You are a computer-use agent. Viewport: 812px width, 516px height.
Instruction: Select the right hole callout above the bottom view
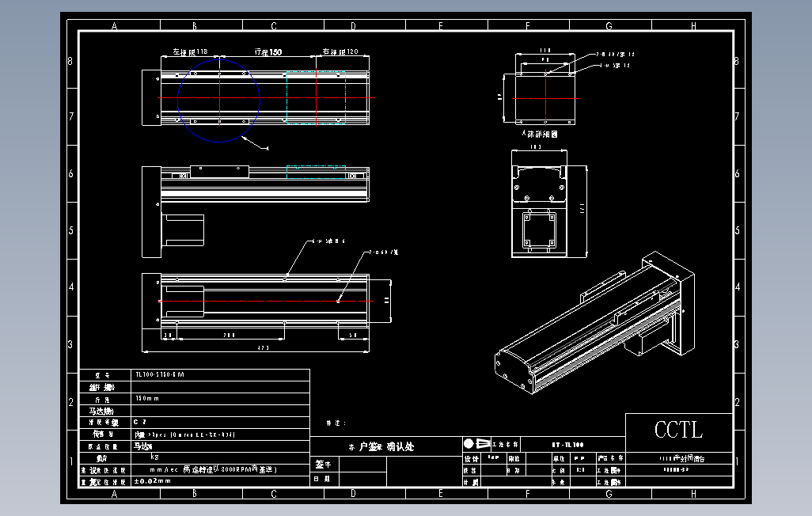384,252
